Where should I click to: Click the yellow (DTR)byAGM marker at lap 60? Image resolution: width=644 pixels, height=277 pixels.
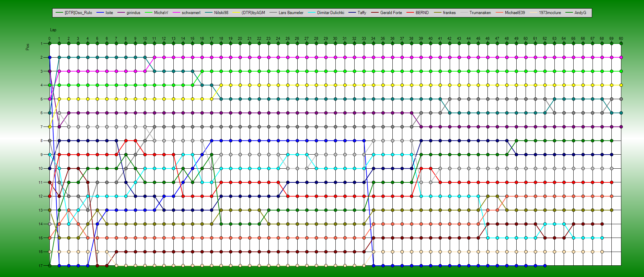pos(621,85)
